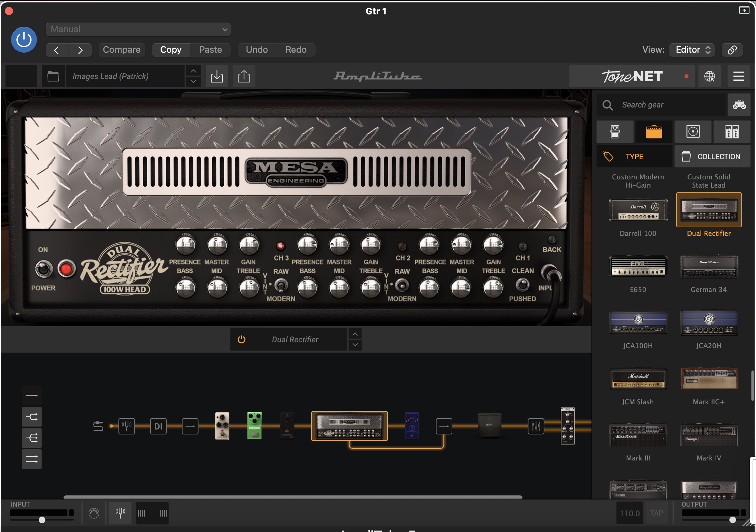Select the COLLECTION filter tab
756x532 pixels.
coord(713,156)
